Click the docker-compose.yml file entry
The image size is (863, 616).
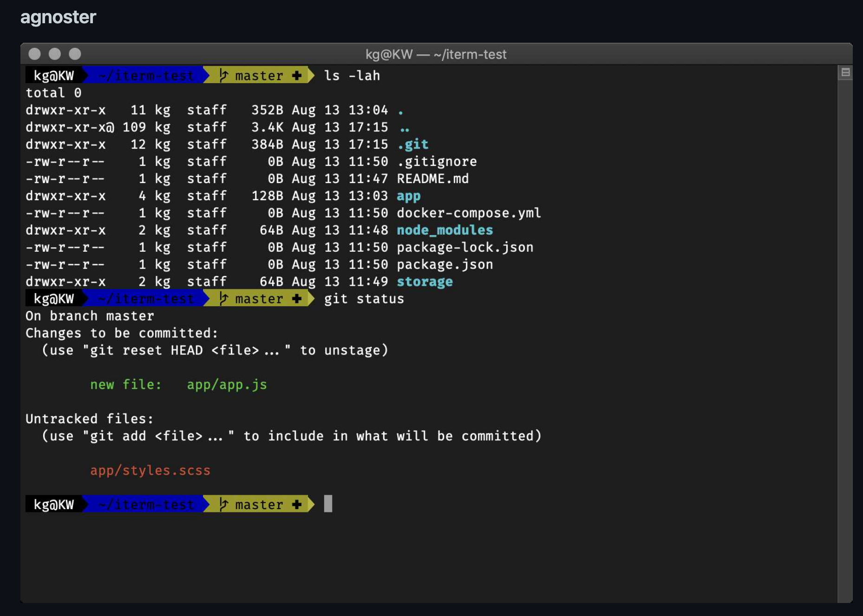click(469, 213)
